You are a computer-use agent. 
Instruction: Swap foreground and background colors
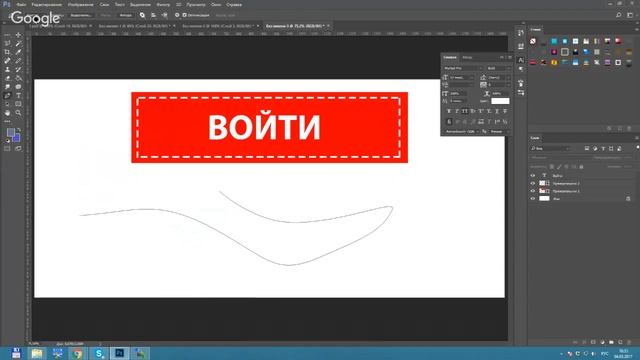[19, 130]
